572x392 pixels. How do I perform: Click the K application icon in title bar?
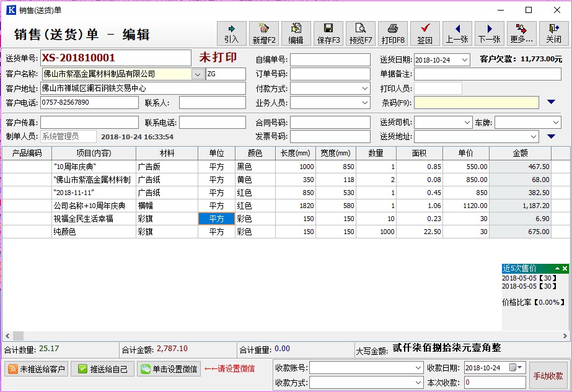tap(11, 10)
